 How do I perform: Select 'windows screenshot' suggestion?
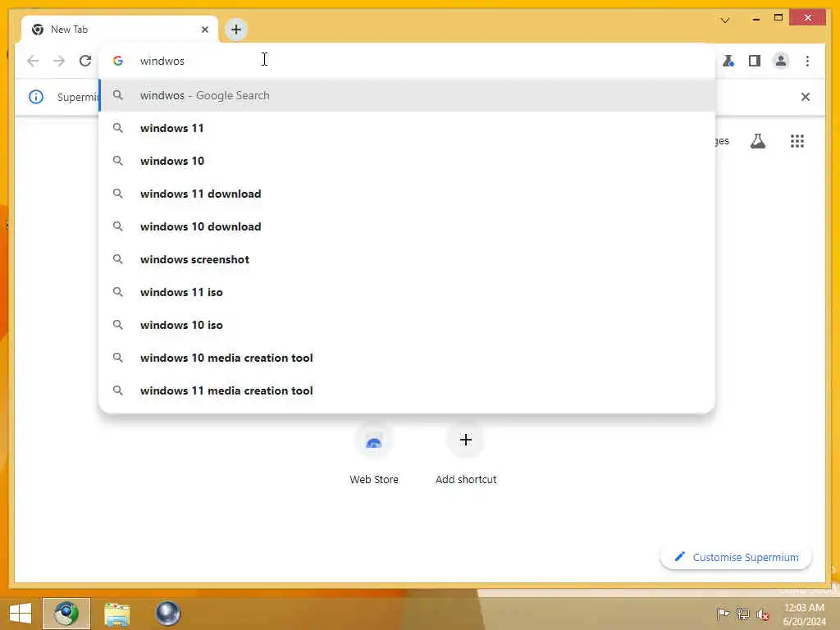407,259
